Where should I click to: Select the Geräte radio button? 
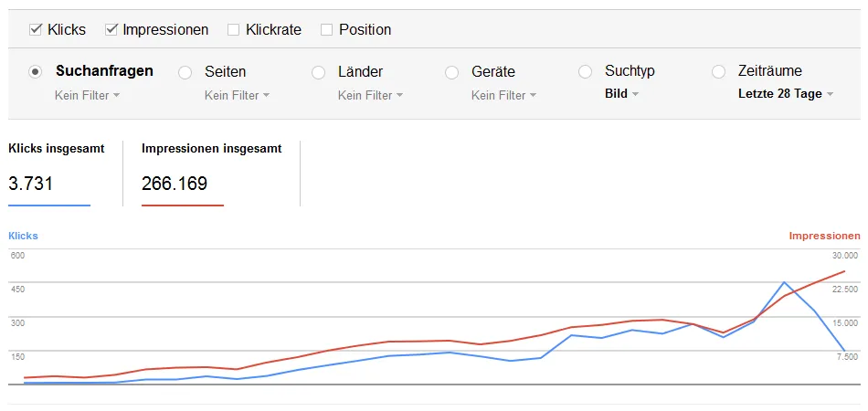(451, 72)
